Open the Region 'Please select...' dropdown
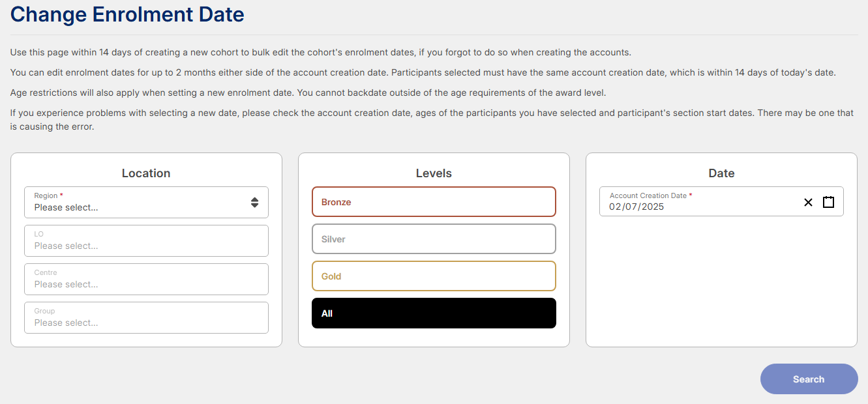The height and width of the screenshot is (404, 868). coord(146,203)
